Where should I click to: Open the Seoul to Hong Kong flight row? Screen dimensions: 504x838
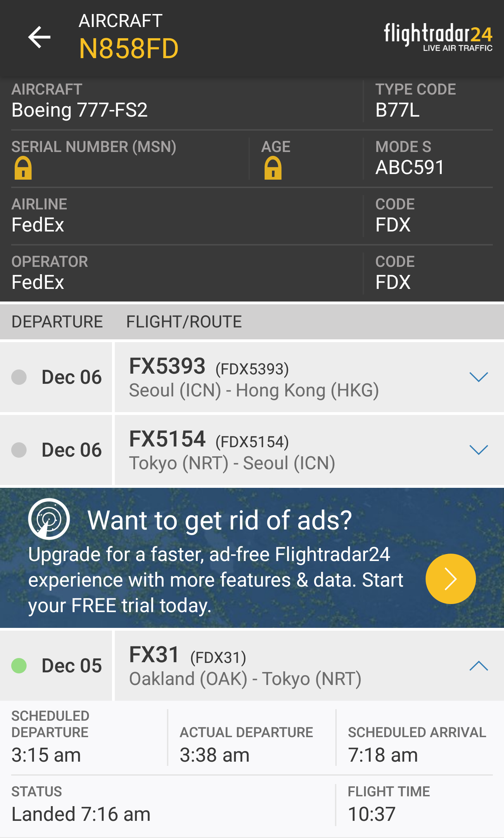252,377
